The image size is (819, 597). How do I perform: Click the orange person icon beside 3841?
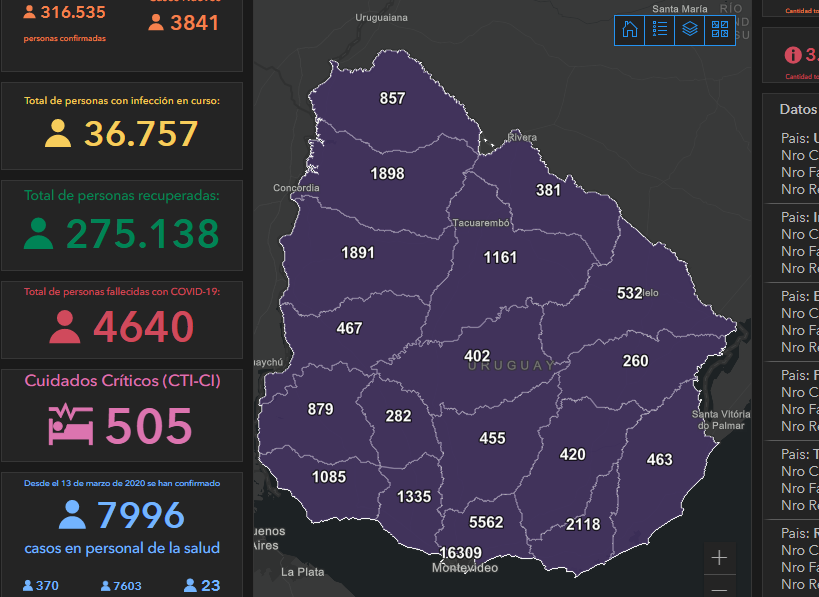point(156,22)
